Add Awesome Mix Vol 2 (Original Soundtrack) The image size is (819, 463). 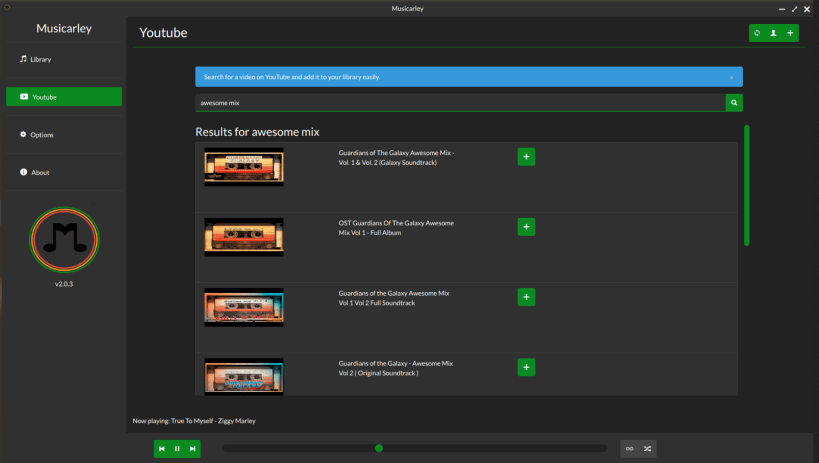tap(526, 367)
